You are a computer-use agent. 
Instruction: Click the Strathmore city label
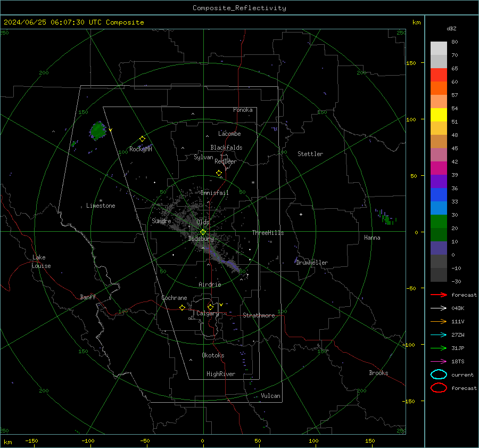point(259,315)
